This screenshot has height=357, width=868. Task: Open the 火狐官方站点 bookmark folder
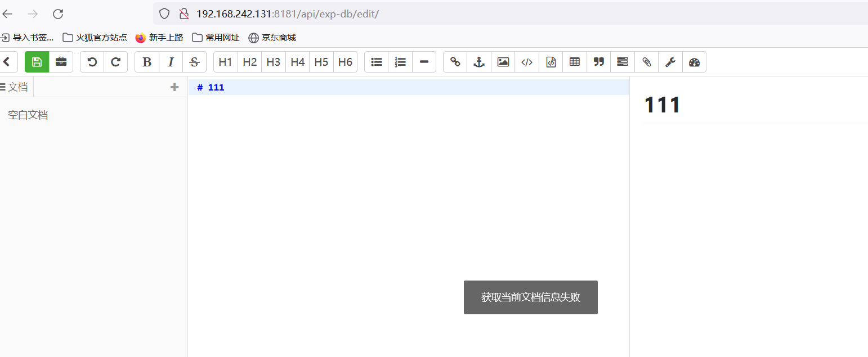click(95, 38)
